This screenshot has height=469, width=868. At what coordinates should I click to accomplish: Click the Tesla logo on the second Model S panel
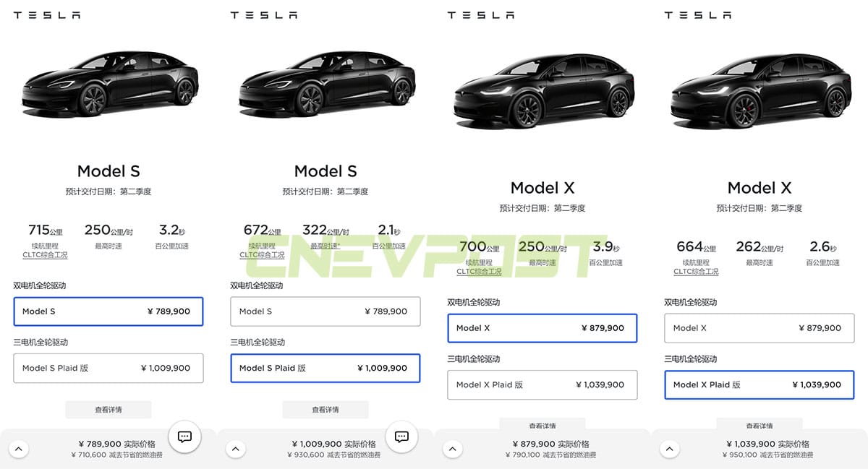tap(263, 14)
